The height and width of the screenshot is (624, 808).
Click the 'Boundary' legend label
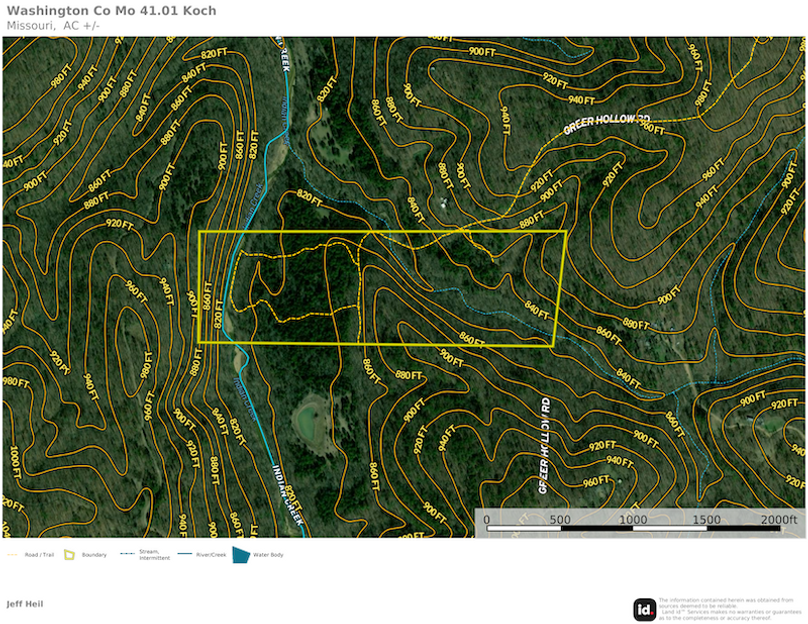93,554
